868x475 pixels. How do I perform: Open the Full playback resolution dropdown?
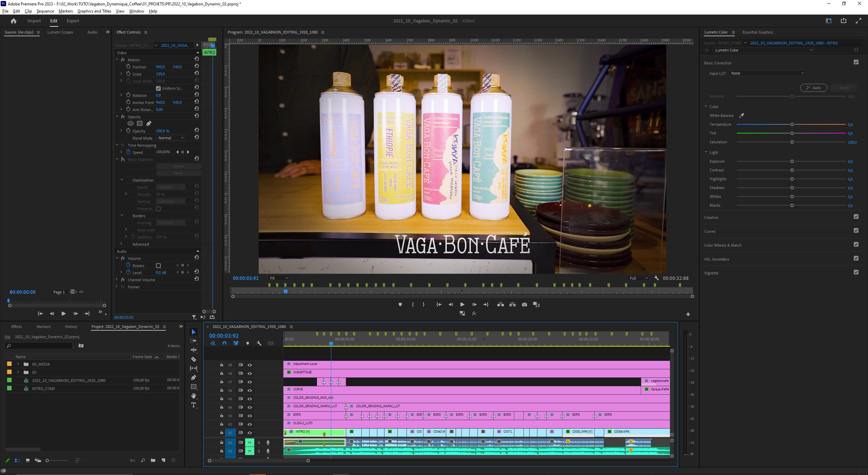(638, 278)
